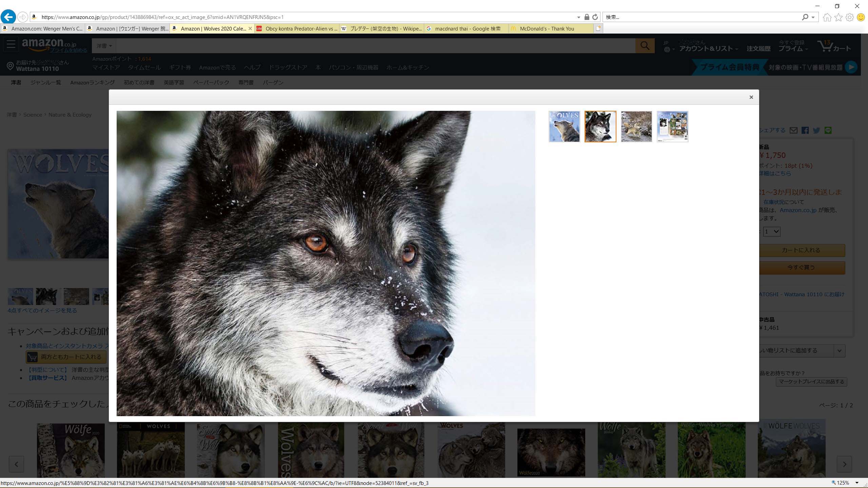This screenshot has height=488, width=868.
Task: Click the delivery location pin Wattana 10110
Action: [37, 66]
